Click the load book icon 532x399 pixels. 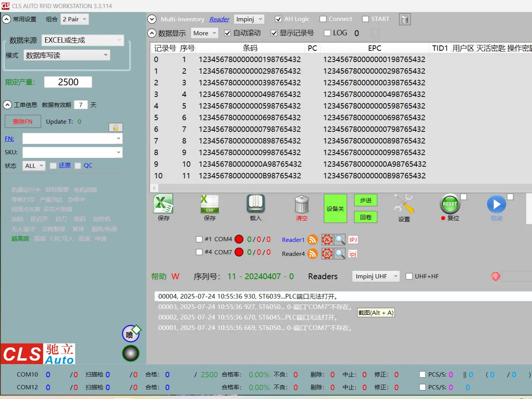(256, 204)
